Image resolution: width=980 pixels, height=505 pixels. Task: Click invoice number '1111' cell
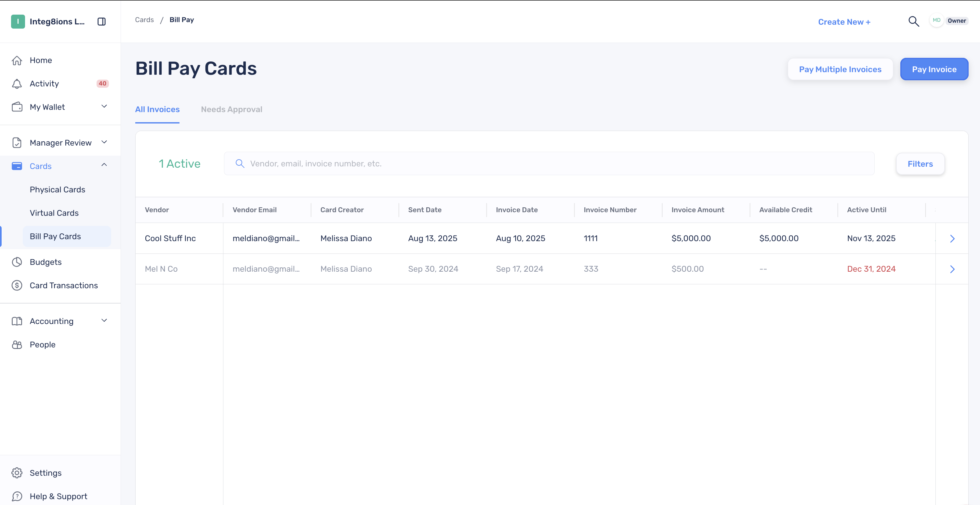(x=590, y=239)
